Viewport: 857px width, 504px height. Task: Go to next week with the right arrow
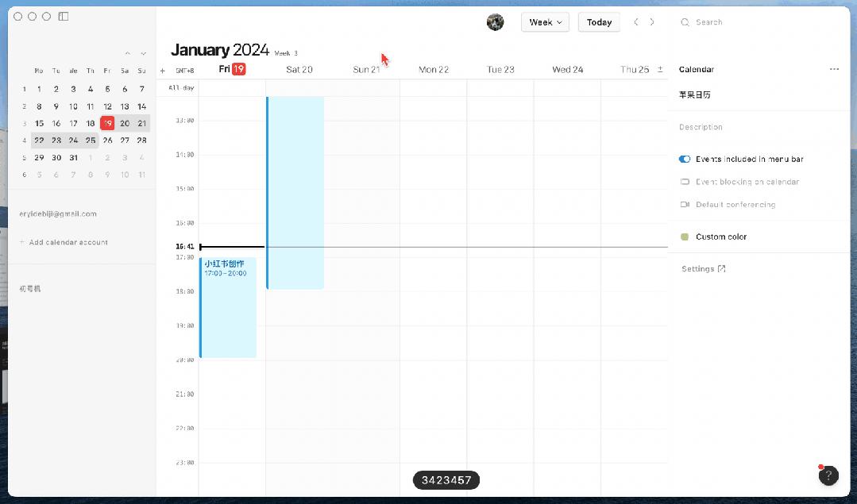[x=651, y=21]
